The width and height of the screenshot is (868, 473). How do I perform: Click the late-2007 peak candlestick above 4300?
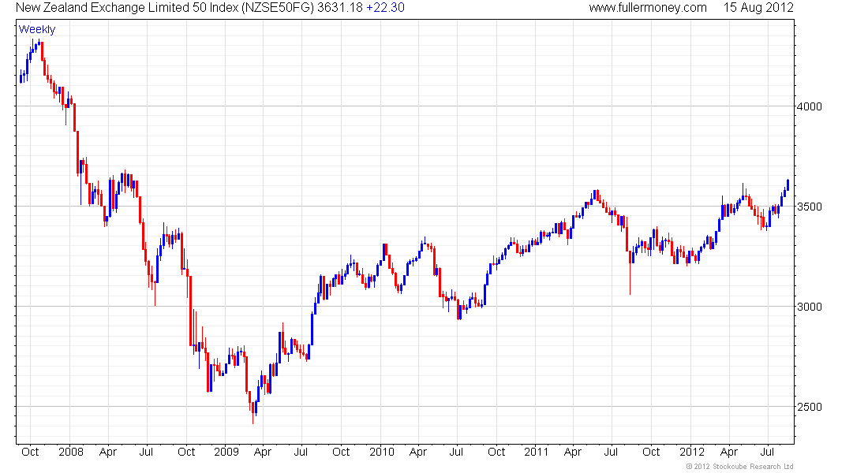pos(39,43)
